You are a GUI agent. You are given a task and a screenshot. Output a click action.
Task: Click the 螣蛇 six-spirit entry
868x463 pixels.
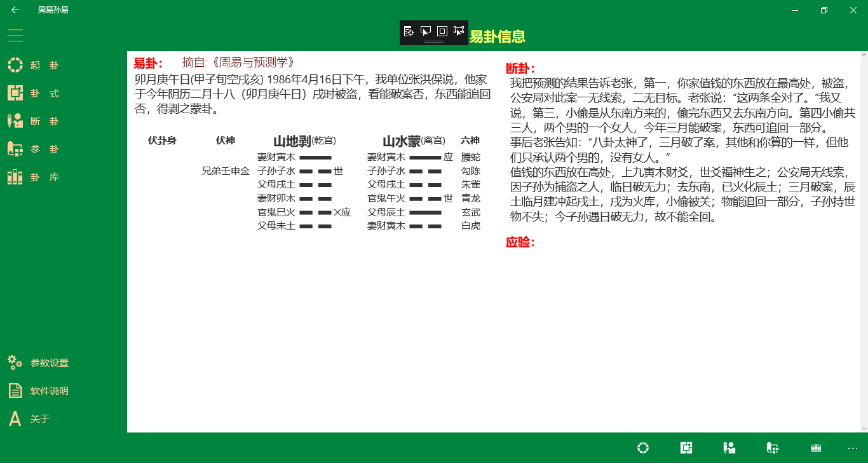(471, 157)
